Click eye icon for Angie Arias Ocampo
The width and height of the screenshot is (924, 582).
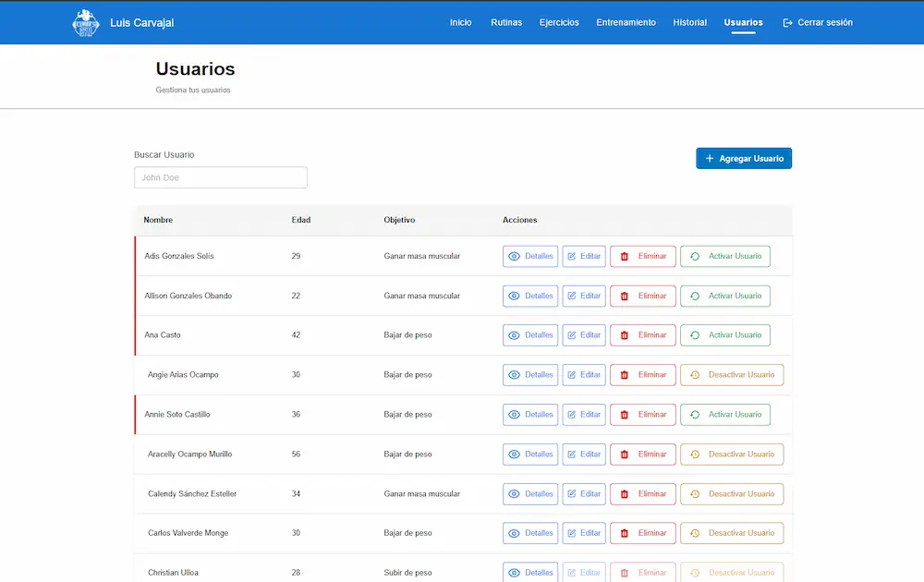[514, 375]
